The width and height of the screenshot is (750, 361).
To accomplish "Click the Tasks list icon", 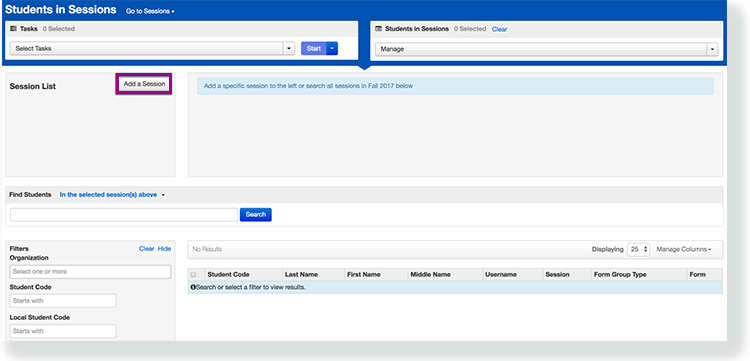I will pyautogui.click(x=13, y=29).
